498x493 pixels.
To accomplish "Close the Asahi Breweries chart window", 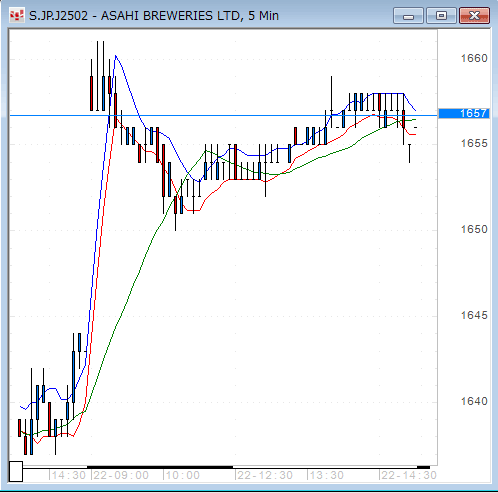I will (474, 16).
